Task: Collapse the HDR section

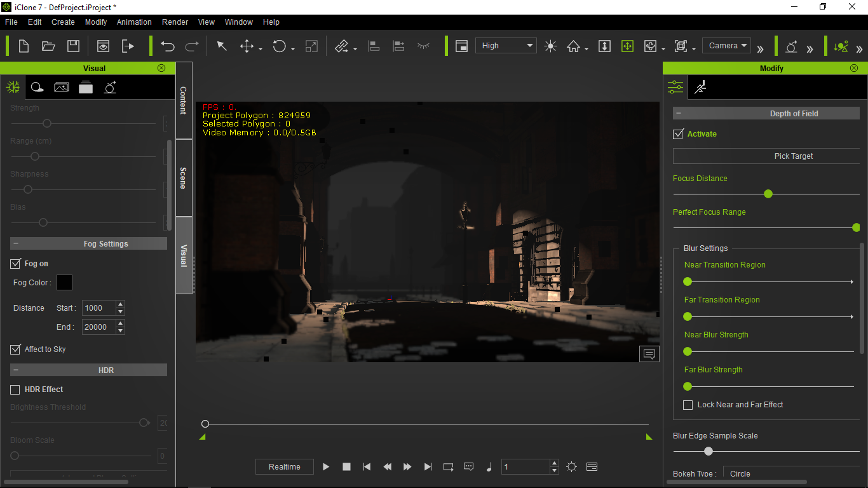Action: (16, 370)
